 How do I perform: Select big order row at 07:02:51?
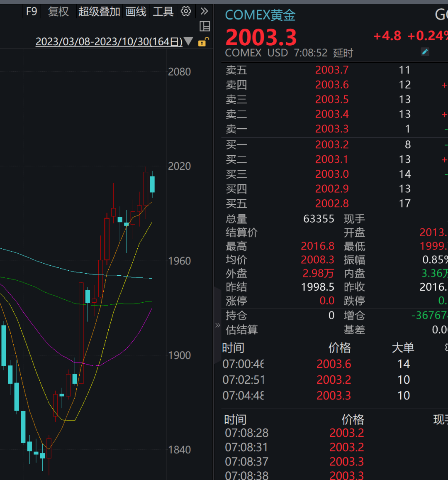pyautogui.click(x=334, y=380)
